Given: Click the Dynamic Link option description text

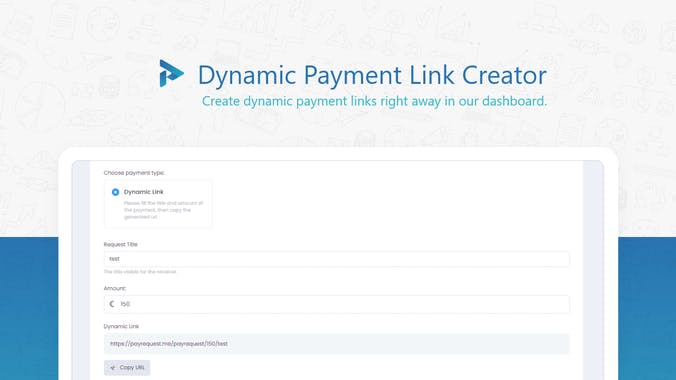Looking at the screenshot, I should point(163,210).
